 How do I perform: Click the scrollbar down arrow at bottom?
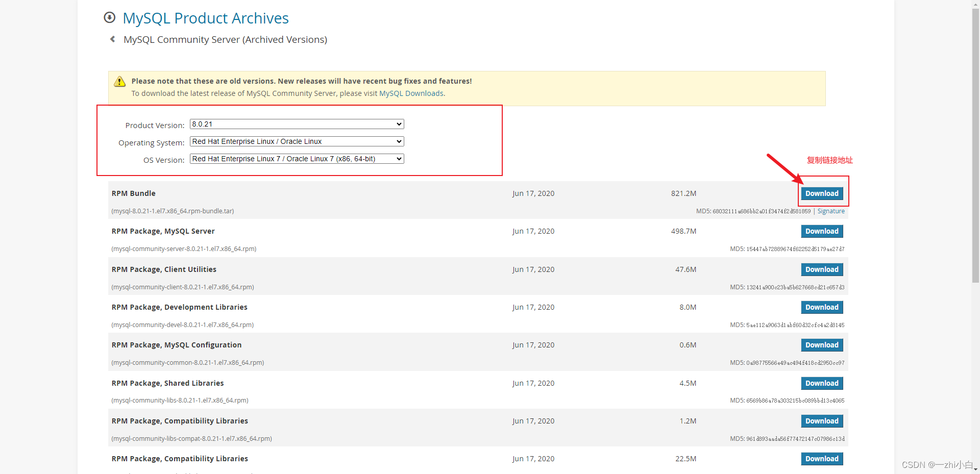pos(975,469)
